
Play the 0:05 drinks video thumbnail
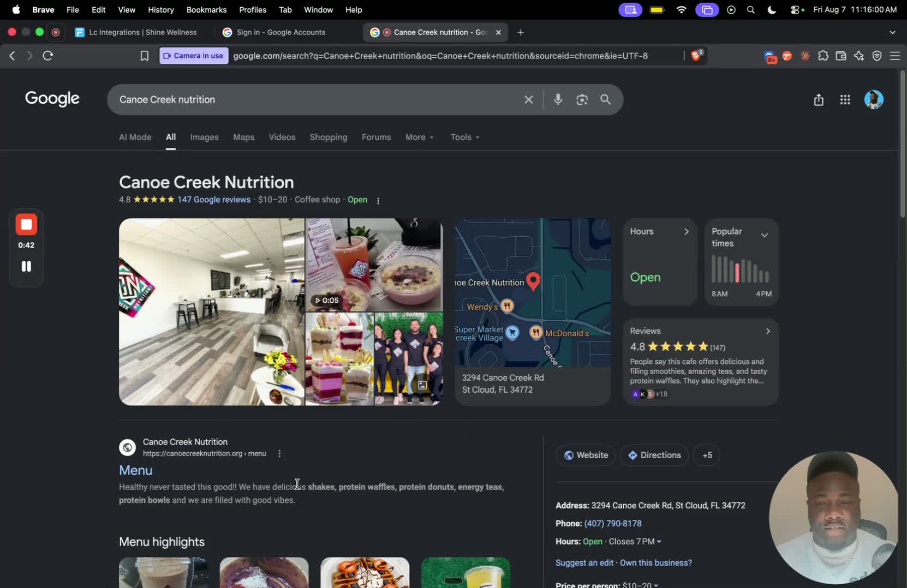(x=374, y=265)
